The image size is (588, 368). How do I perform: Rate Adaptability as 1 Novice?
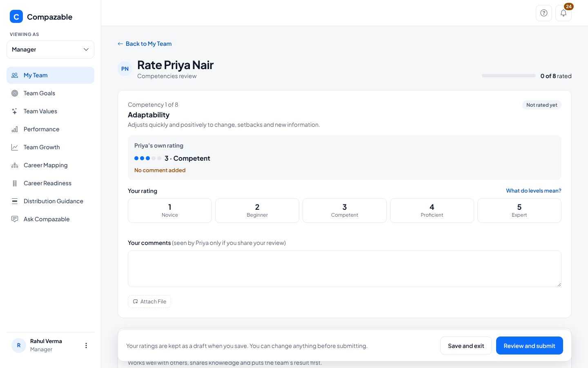click(170, 211)
